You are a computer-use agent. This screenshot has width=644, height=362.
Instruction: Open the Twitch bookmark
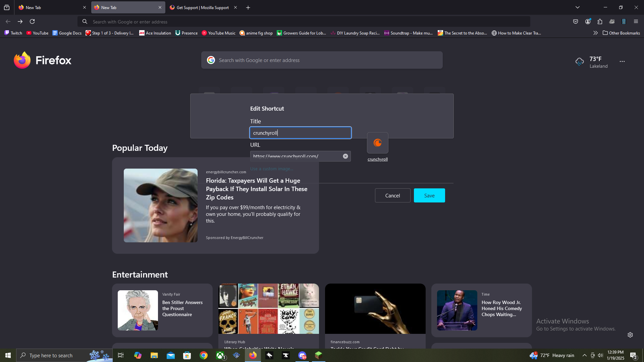[x=13, y=33]
